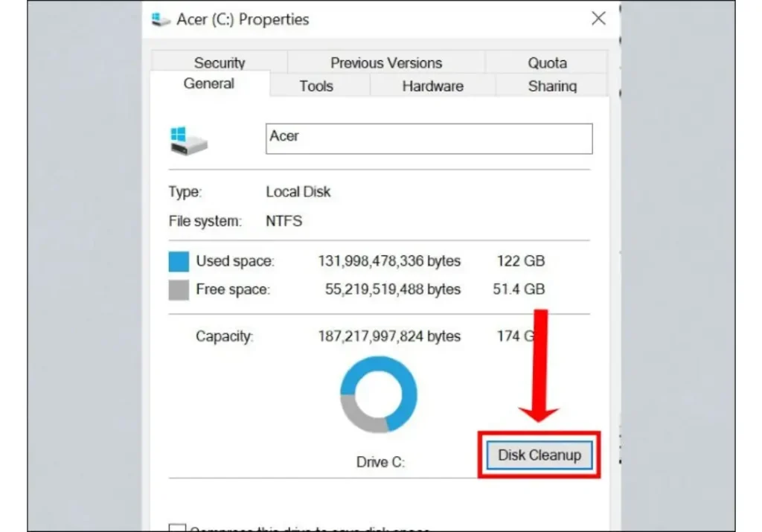The image size is (762, 532).
Task: Switch to the Sharing tab
Action: [x=552, y=86]
